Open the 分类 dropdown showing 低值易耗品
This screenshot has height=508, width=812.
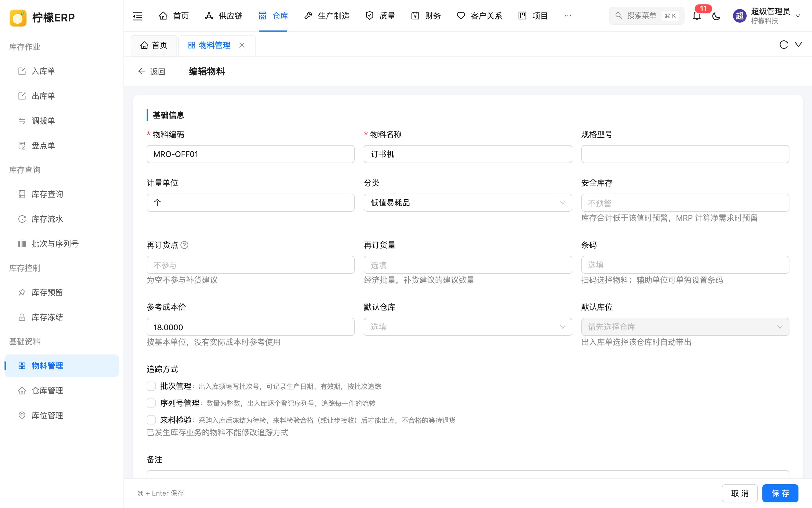pyautogui.click(x=468, y=203)
